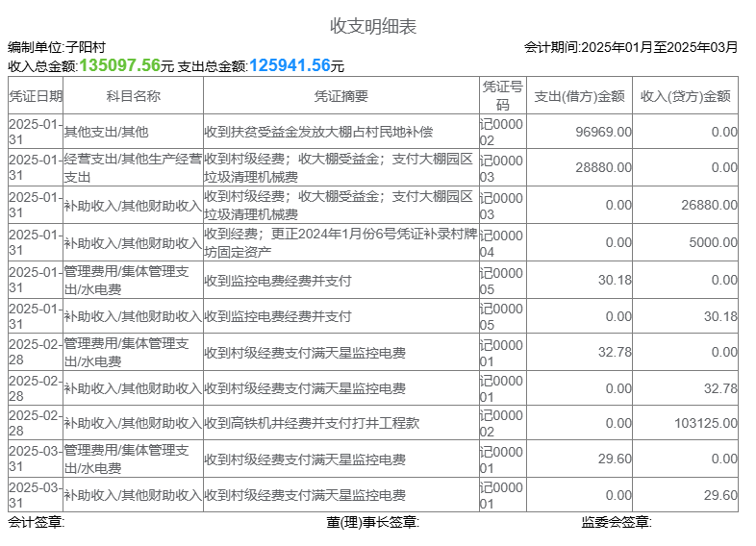Click the 凭证号码 column header
Image resolution: width=756 pixels, height=546 pixels.
502,96
